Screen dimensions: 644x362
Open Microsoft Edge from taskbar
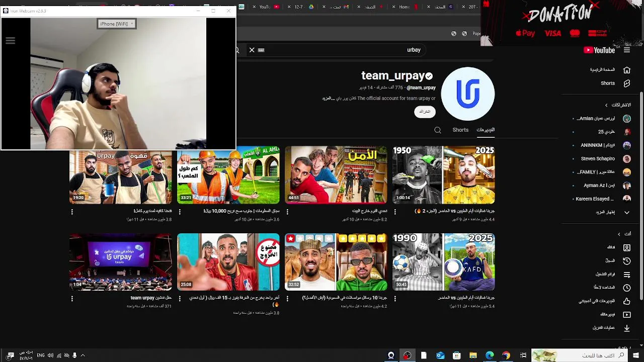490,355
